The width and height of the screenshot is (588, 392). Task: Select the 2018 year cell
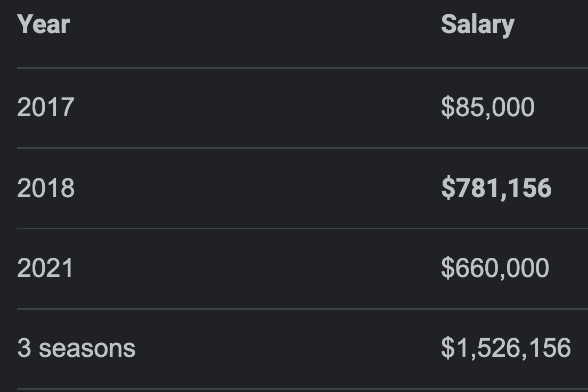[46, 188]
